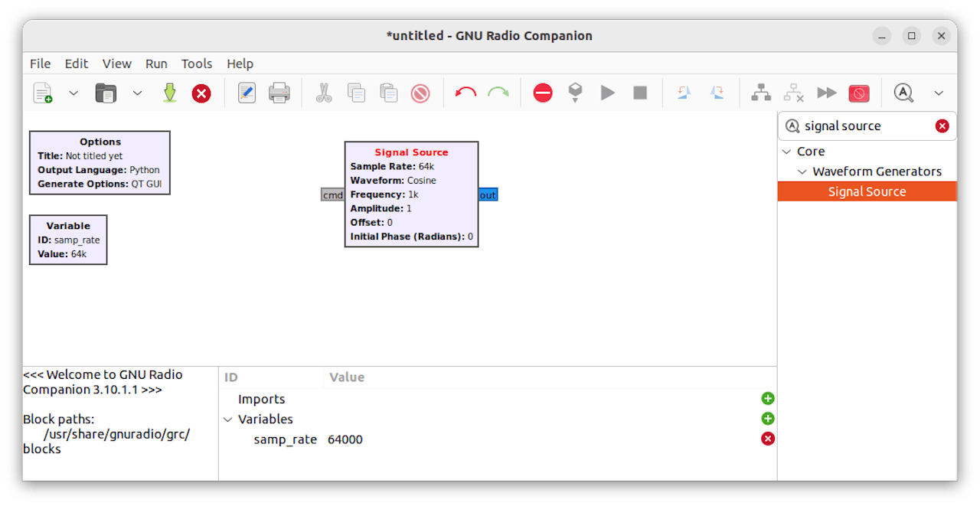The height and width of the screenshot is (506, 980).
Task: Kill the running flow graph with stop button
Action: pyautogui.click(x=640, y=93)
